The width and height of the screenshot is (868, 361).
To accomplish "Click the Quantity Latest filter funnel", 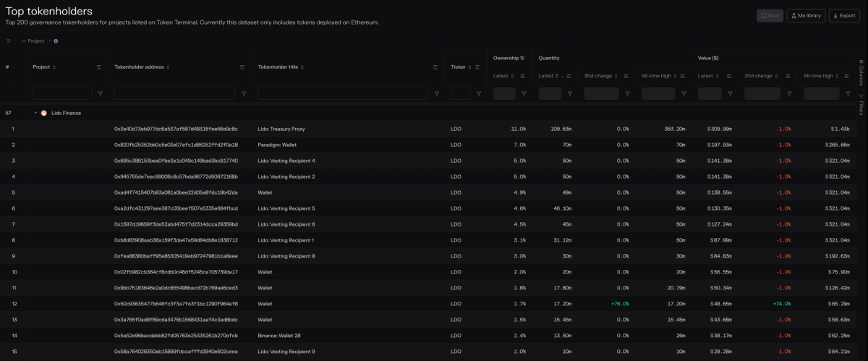I will pos(569,93).
